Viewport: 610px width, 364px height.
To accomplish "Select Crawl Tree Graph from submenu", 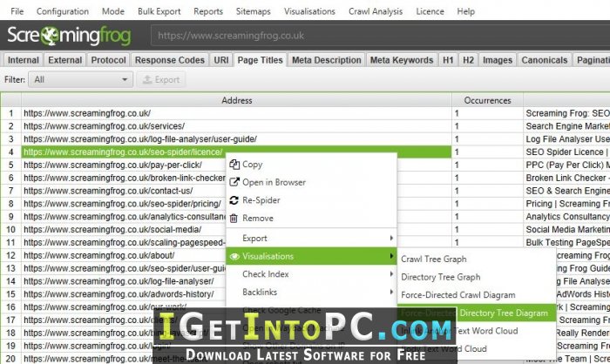I will pos(477,259).
